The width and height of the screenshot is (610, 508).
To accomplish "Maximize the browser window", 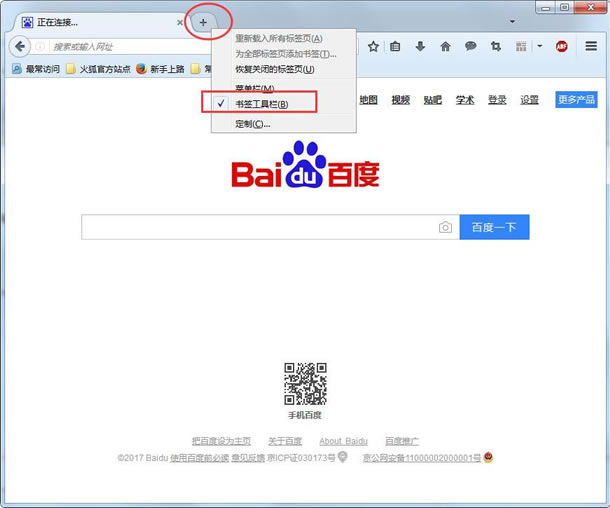I will 564,7.
